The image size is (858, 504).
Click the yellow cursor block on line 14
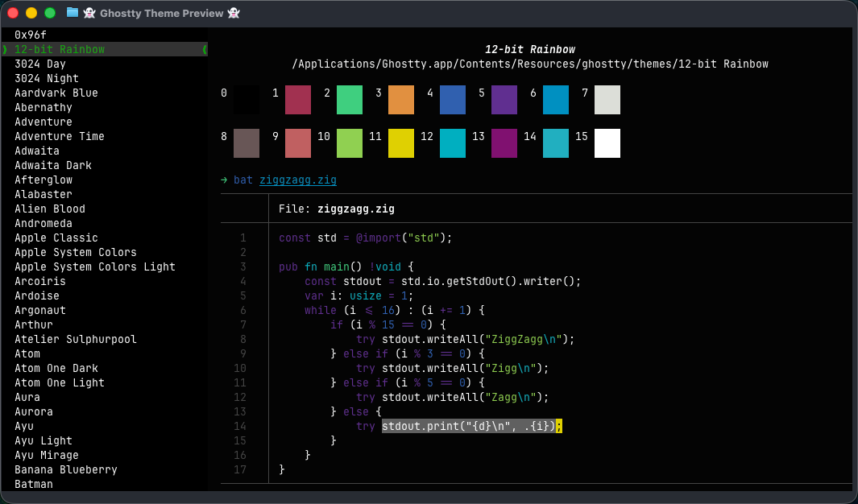pos(559,426)
